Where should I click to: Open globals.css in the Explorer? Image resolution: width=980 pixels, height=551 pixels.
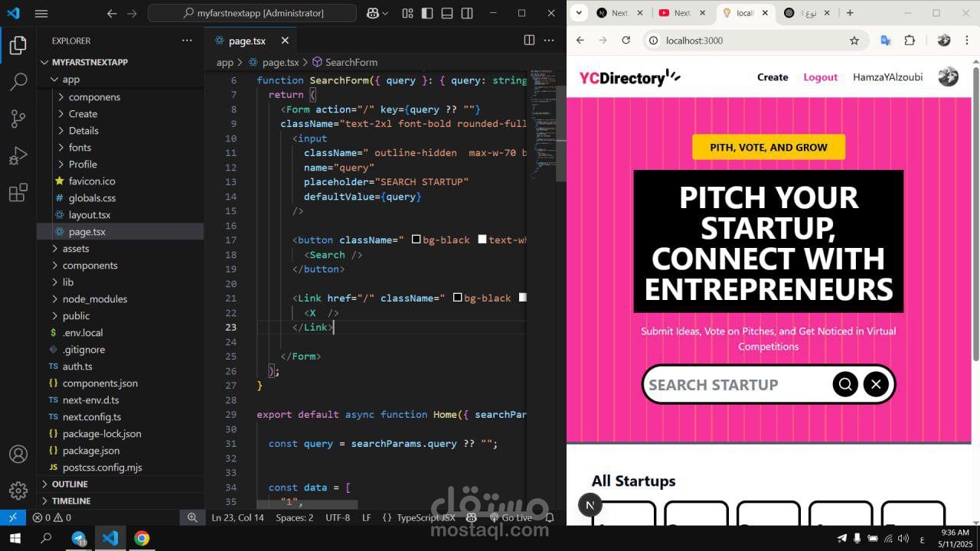[x=92, y=198]
